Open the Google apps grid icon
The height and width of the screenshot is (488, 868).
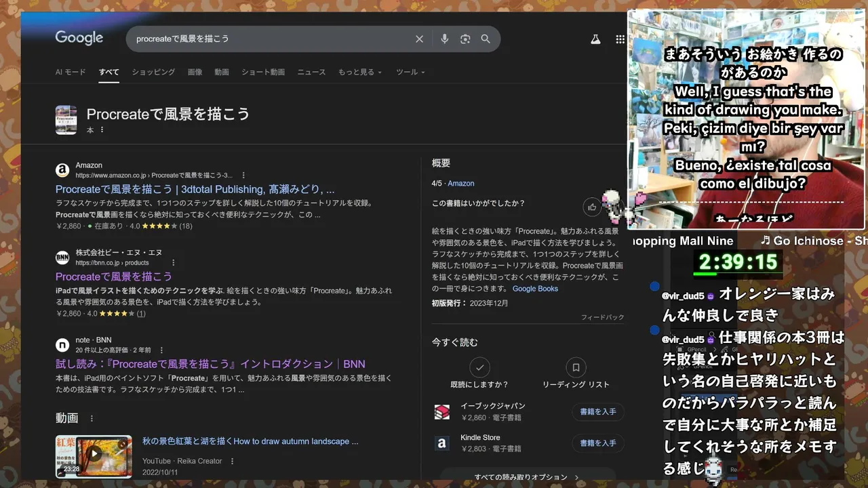(x=620, y=39)
